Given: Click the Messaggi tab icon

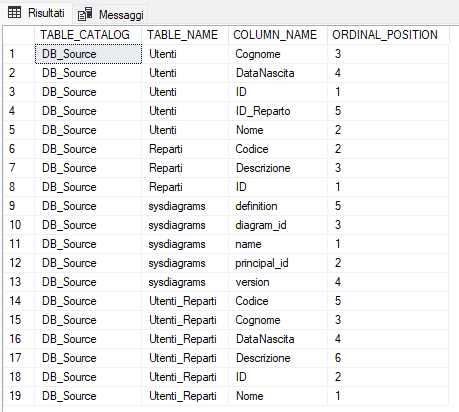Looking at the screenshot, I should click(85, 14).
